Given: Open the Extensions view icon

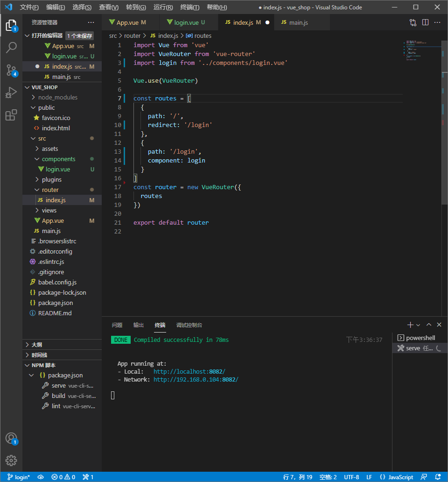Looking at the screenshot, I should [11, 115].
